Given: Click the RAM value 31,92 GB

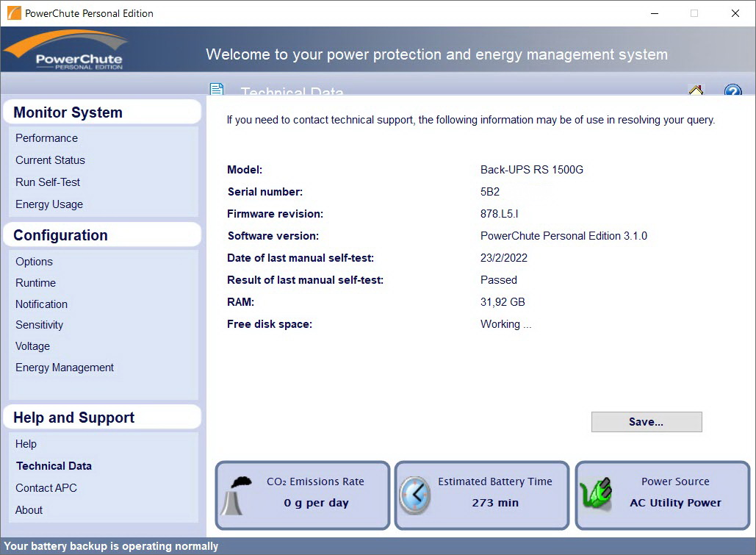Looking at the screenshot, I should [x=503, y=302].
